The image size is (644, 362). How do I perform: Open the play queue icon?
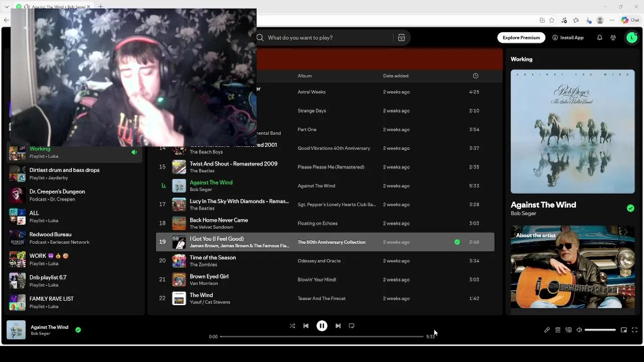tap(558, 330)
